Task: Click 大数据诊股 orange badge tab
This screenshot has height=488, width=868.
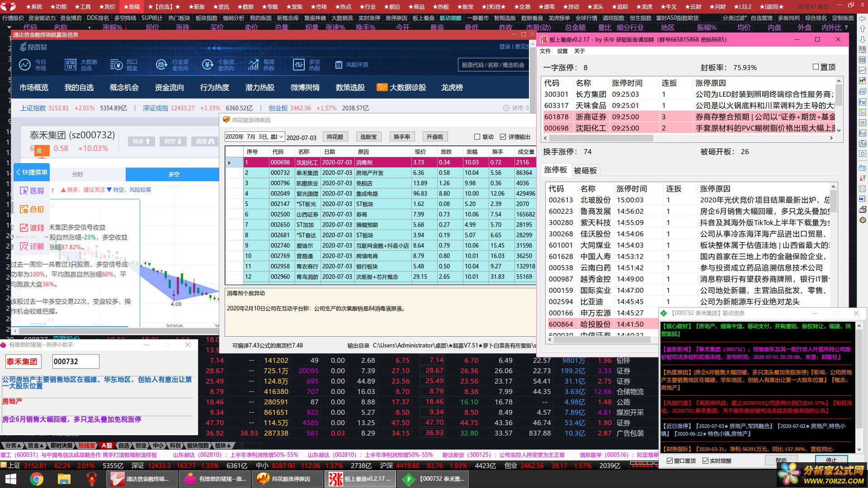Action: click(x=402, y=87)
